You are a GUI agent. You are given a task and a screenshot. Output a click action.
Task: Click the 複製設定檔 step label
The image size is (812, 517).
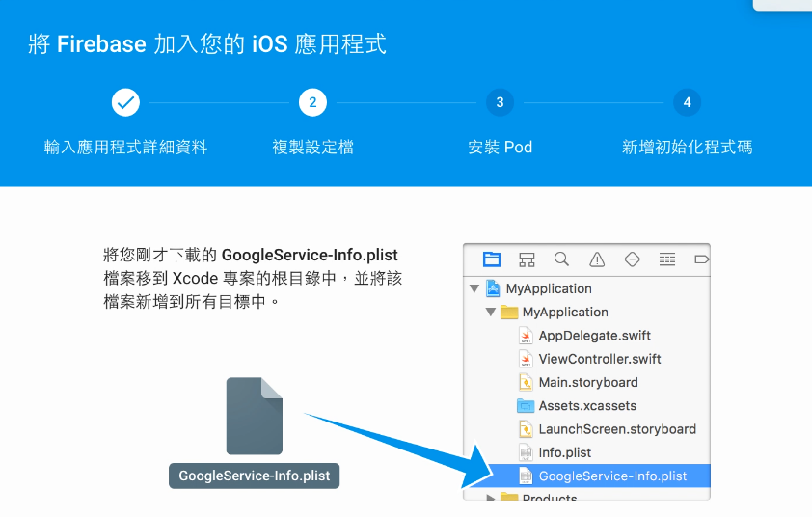(x=312, y=148)
